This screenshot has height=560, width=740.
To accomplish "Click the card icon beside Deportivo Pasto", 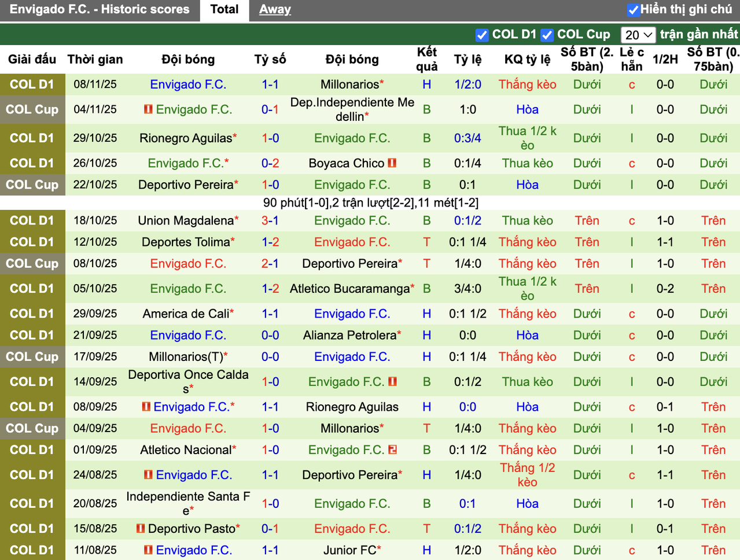I will pyautogui.click(x=141, y=529).
